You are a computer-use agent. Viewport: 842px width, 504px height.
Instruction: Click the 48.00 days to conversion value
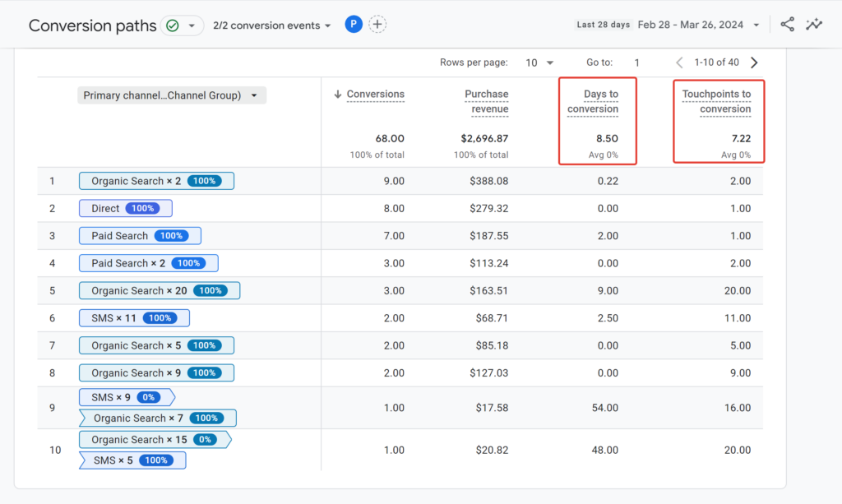(604, 450)
